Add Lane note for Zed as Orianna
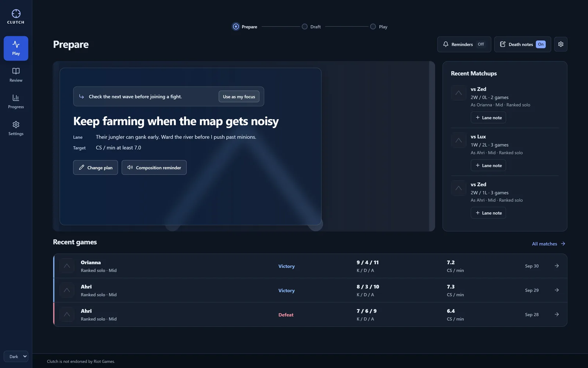Image resolution: width=588 pixels, height=368 pixels. [488, 117]
